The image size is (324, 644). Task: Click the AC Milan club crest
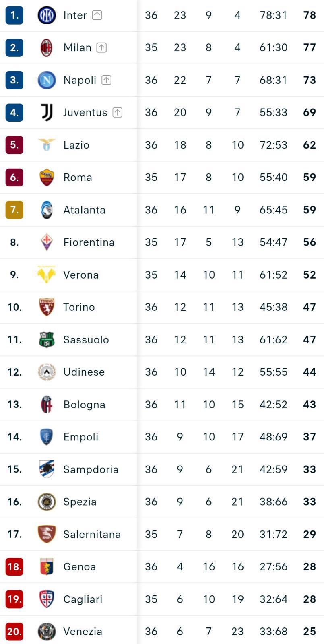46,47
